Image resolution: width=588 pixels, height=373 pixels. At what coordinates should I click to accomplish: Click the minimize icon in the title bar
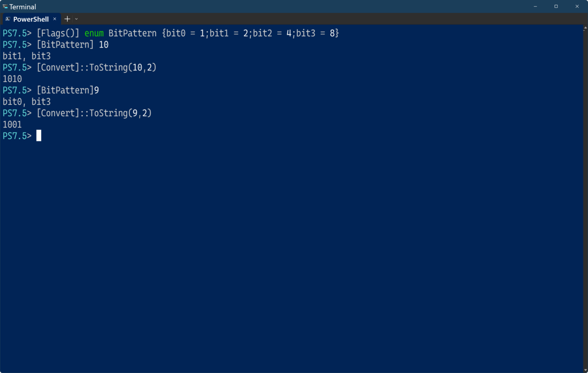click(x=535, y=6)
